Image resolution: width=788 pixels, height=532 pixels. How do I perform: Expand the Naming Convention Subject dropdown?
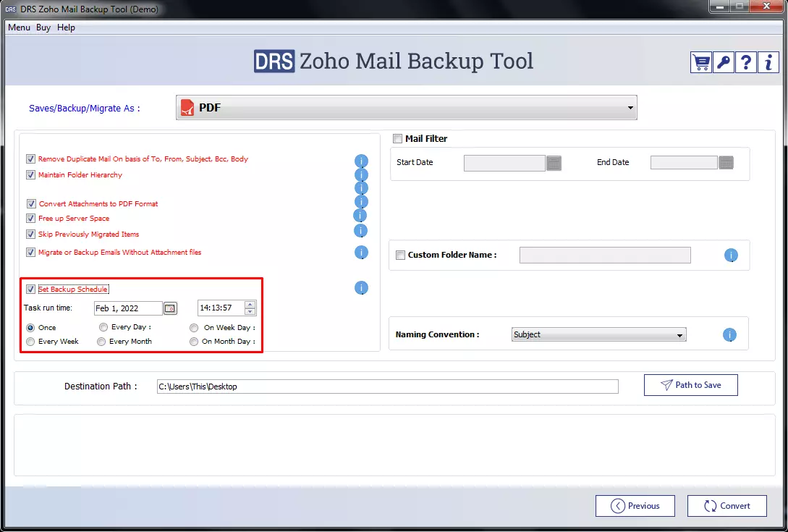598,335
